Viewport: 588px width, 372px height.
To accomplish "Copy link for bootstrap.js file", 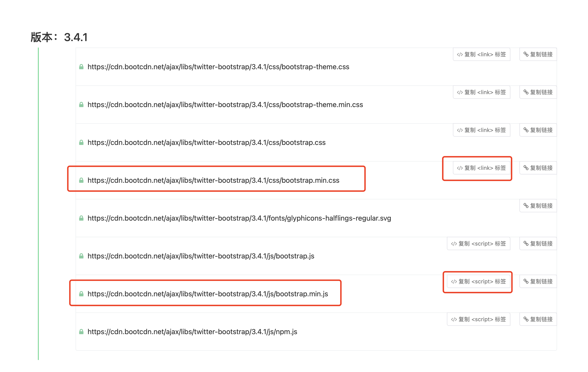I will coord(538,243).
